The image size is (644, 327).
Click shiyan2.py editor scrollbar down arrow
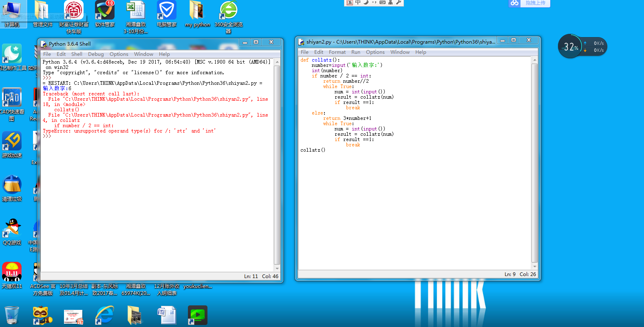coord(535,266)
